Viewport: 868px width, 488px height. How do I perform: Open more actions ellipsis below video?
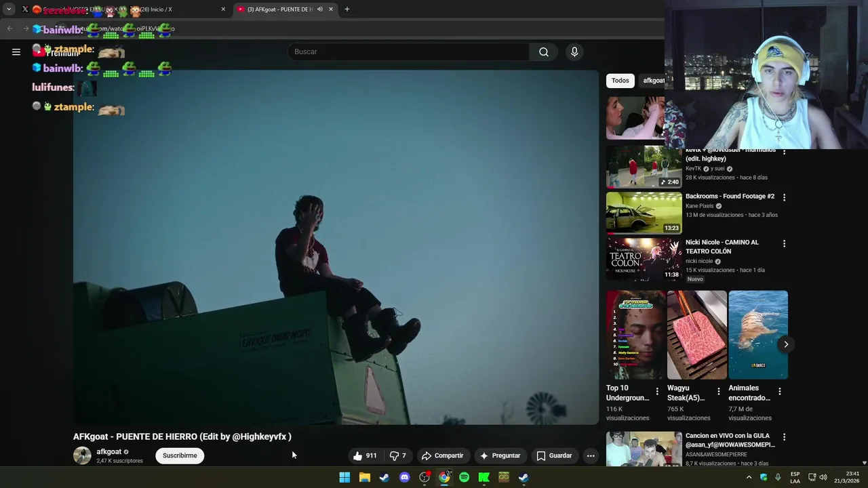[x=591, y=455]
